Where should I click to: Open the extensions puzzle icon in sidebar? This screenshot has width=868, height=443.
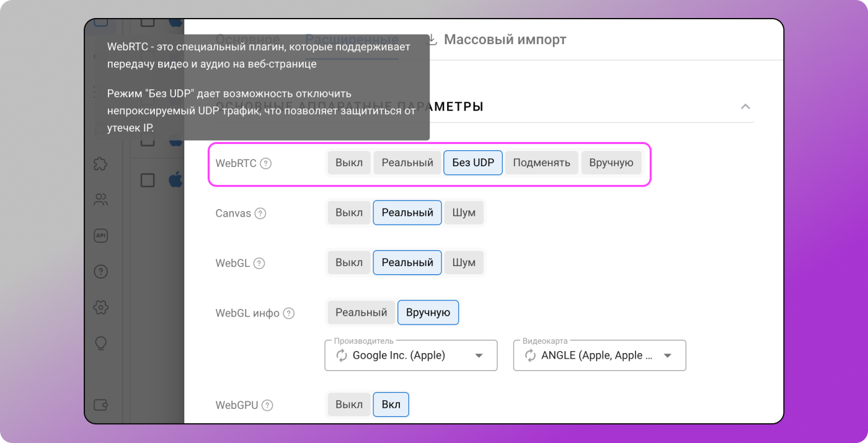(100, 164)
